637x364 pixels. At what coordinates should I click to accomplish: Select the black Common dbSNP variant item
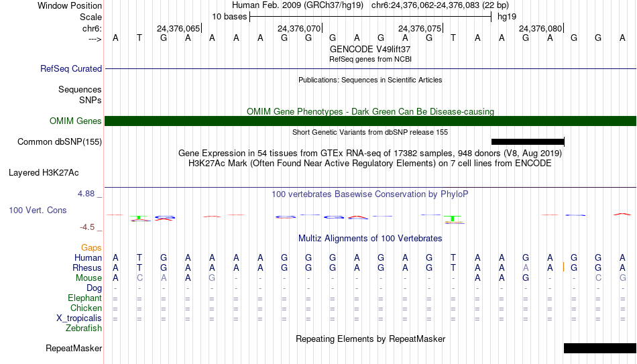[528, 142]
